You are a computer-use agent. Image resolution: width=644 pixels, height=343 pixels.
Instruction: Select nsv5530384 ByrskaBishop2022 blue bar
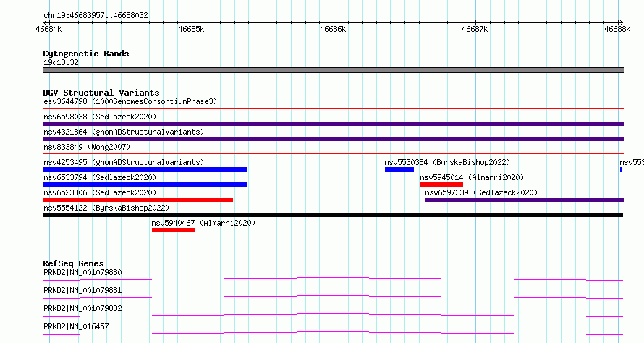(x=399, y=169)
